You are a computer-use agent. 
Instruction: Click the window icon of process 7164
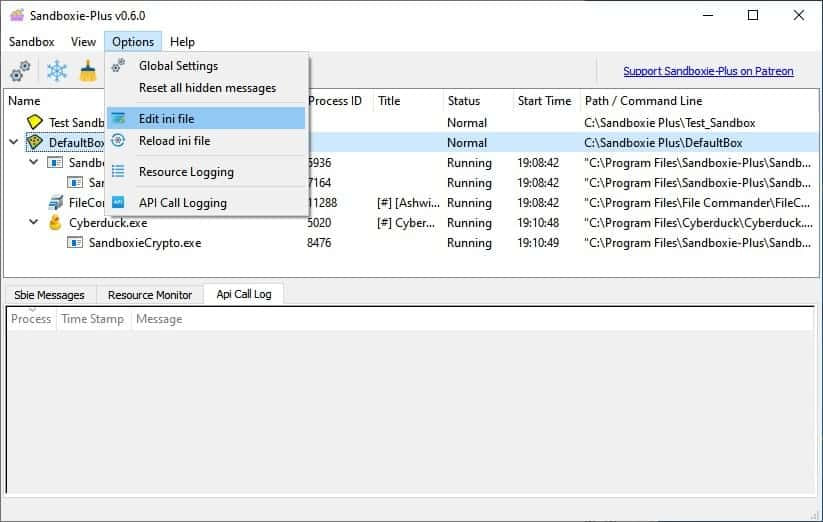[x=75, y=183]
